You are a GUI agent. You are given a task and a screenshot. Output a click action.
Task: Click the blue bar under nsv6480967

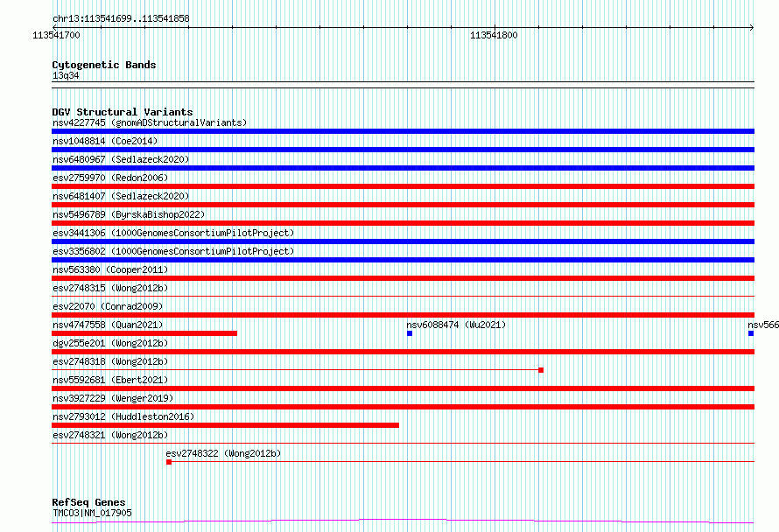403,168
